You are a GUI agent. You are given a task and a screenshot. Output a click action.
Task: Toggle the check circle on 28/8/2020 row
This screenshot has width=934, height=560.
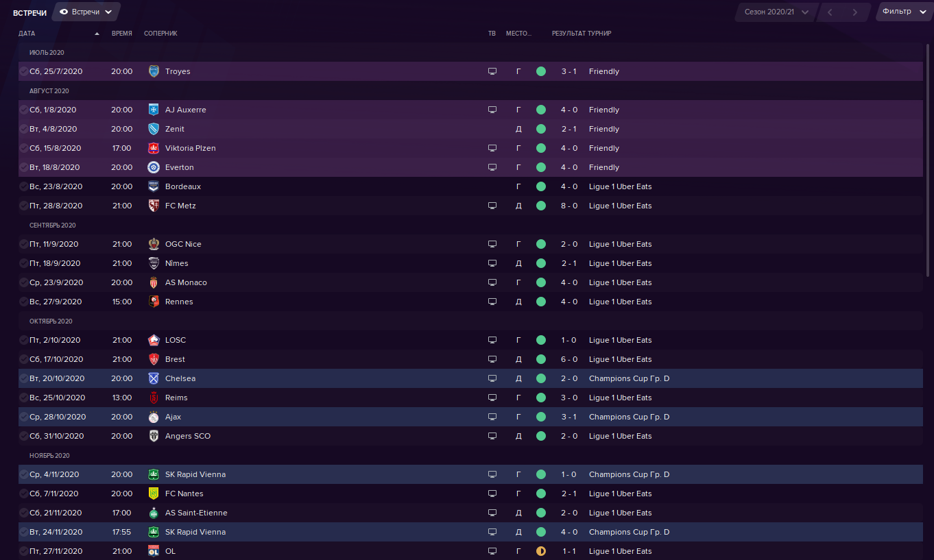tap(24, 206)
